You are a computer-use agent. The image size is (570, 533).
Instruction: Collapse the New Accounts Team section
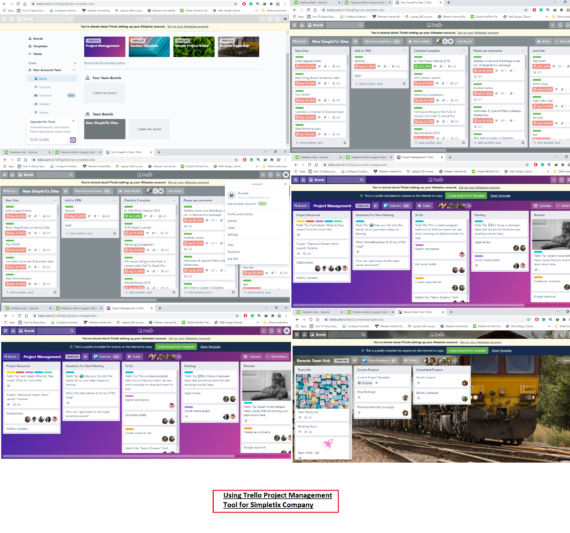[x=74, y=70]
